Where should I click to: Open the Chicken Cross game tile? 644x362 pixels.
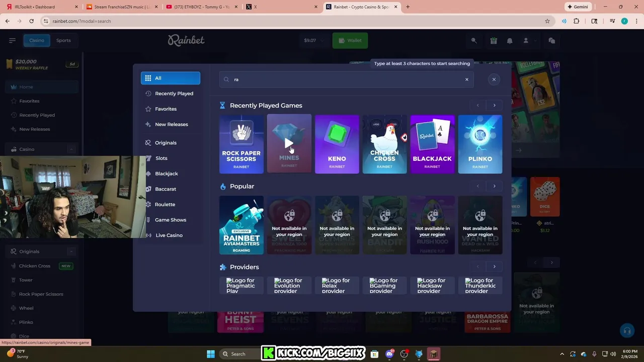(385, 144)
